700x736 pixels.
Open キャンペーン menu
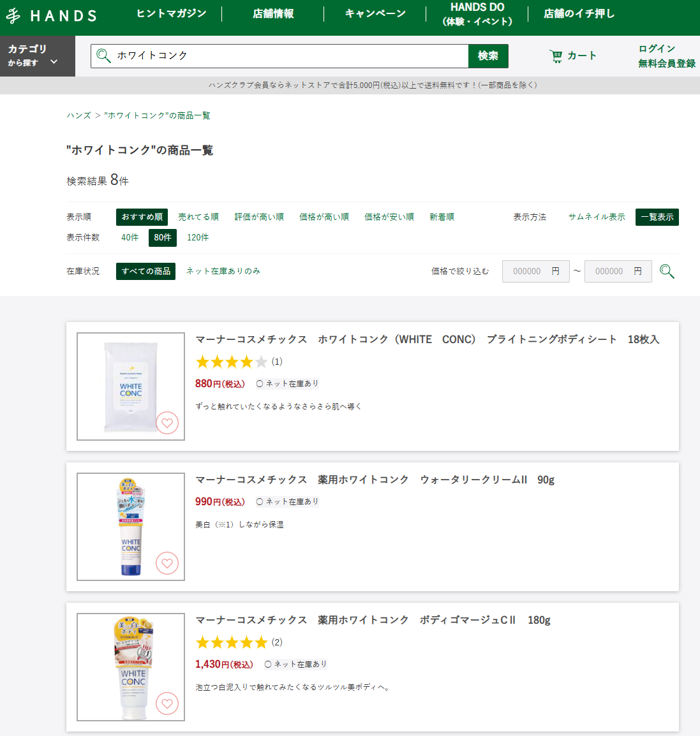tap(375, 13)
